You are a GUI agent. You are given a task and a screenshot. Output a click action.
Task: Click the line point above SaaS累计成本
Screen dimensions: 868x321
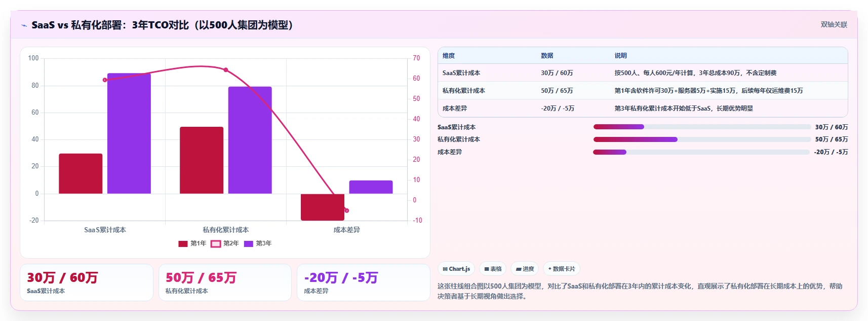[105, 80]
